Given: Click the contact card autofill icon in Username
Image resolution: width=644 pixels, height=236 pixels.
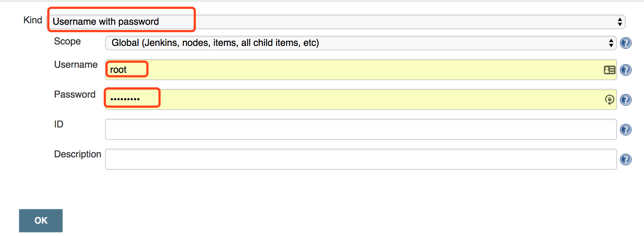Looking at the screenshot, I should click(609, 70).
